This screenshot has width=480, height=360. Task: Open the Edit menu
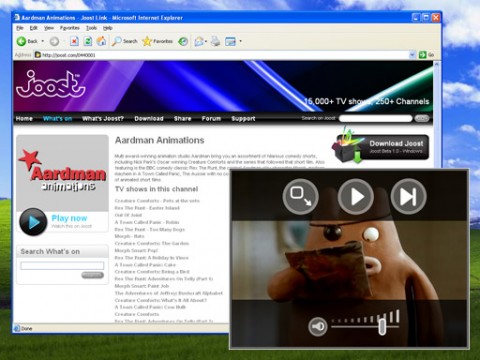click(x=34, y=28)
